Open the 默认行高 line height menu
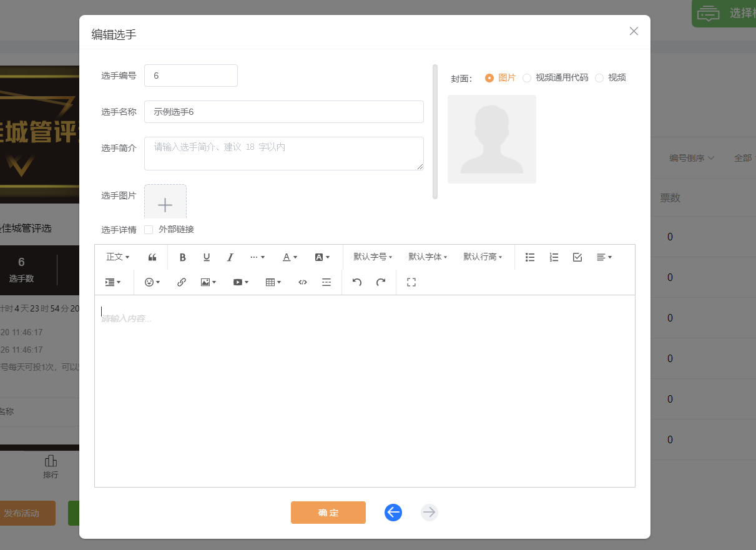Viewport: 756px width, 550px height. pyautogui.click(x=483, y=257)
